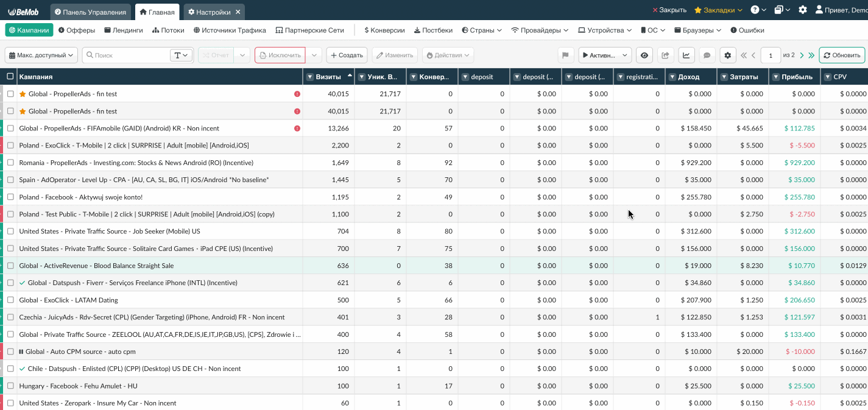Jump to the last page with double-right arrow
868x410 pixels.
click(811, 55)
